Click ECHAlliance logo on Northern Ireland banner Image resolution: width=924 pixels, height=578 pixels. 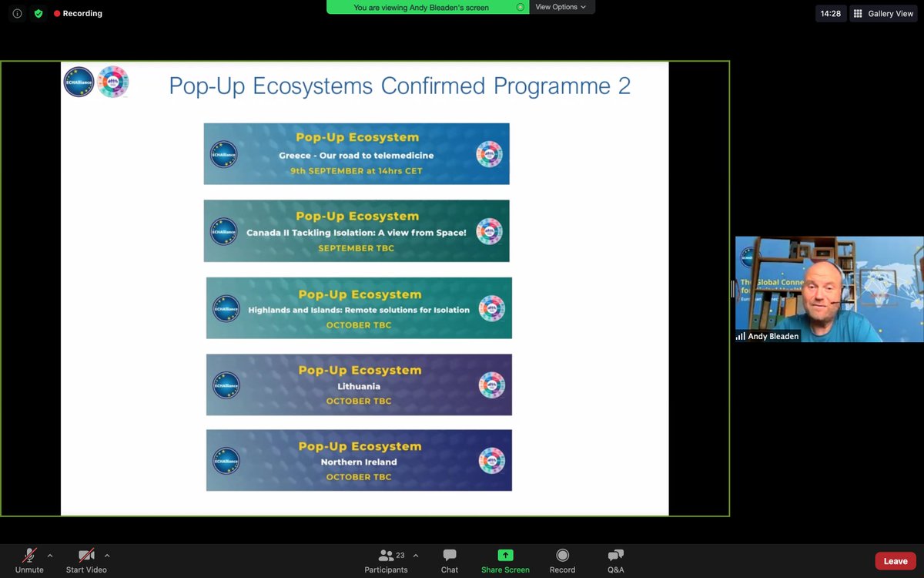[x=226, y=461]
